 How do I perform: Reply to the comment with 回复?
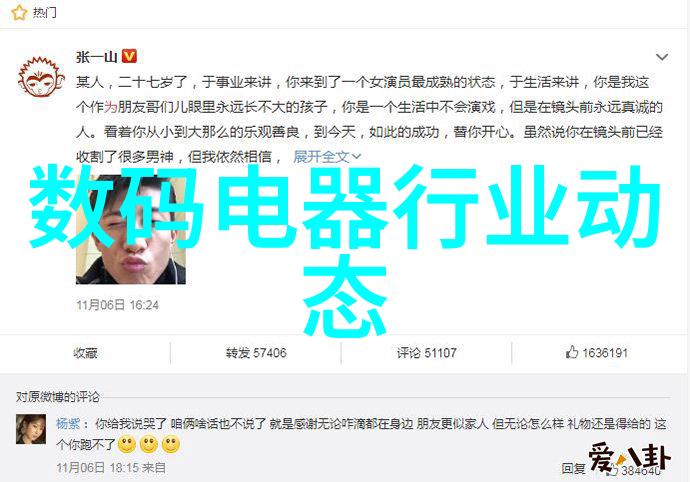pos(573,468)
